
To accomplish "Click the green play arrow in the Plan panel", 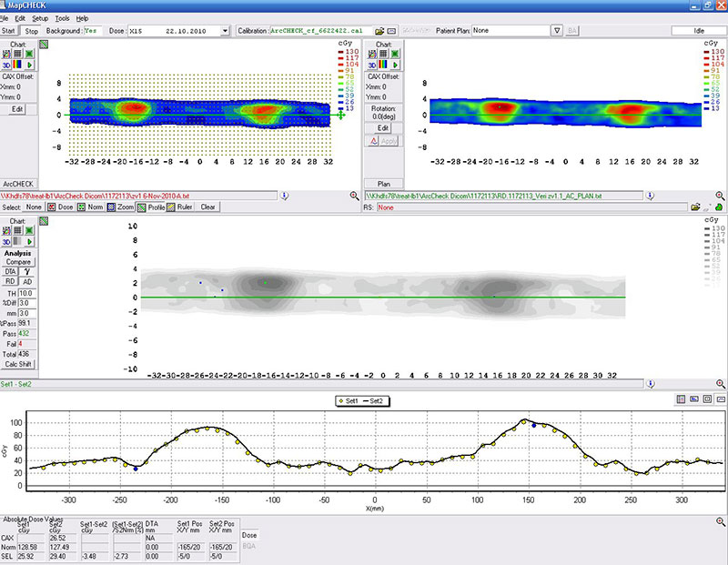I will point(395,65).
